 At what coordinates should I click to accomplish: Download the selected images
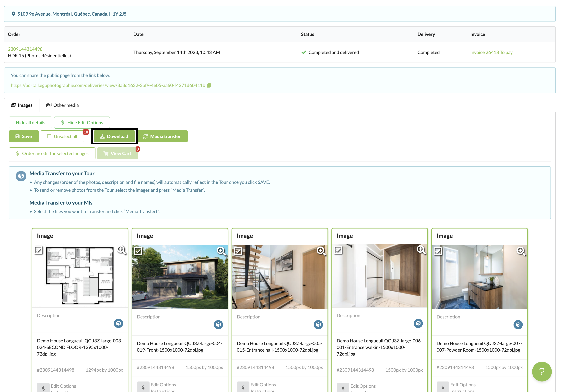click(114, 136)
